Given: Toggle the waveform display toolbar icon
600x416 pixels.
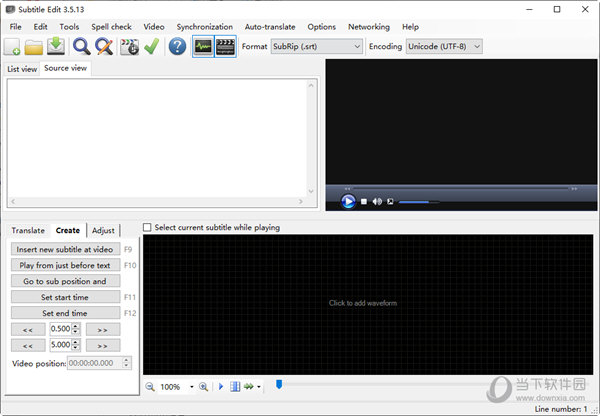Looking at the screenshot, I should [x=203, y=47].
